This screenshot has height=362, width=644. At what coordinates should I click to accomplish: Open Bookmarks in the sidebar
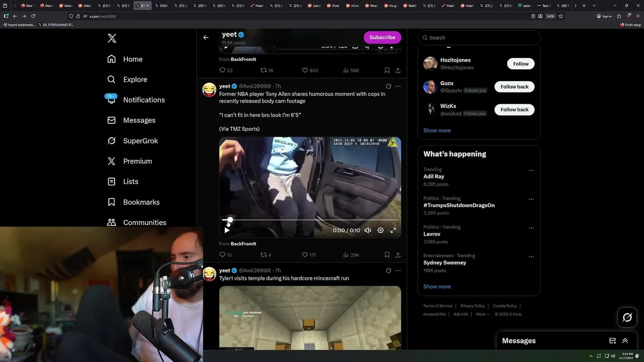click(x=133, y=202)
